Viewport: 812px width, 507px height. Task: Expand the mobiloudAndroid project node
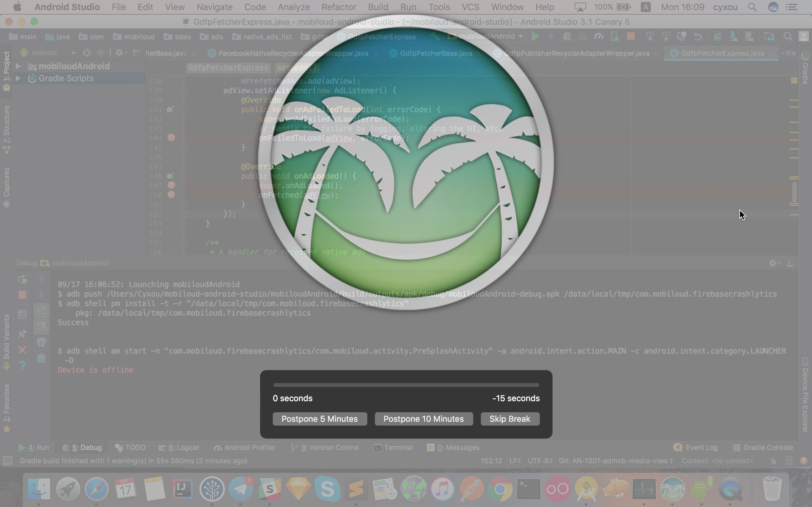[18, 67]
